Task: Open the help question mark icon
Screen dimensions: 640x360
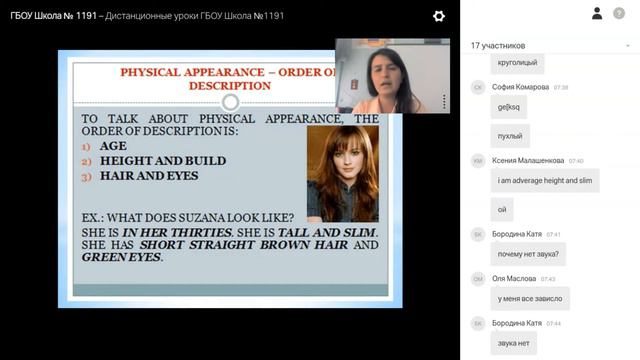Action: (x=619, y=13)
